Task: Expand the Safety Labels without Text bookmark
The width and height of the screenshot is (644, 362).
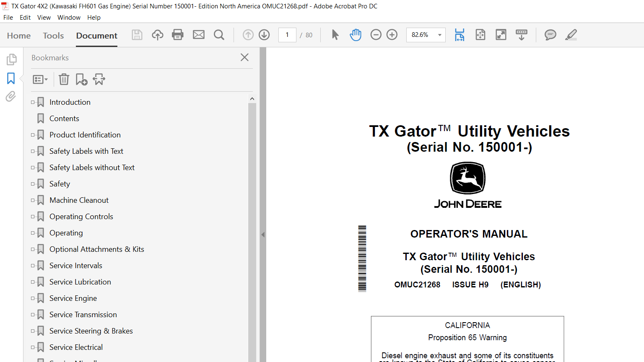Action: point(33,167)
